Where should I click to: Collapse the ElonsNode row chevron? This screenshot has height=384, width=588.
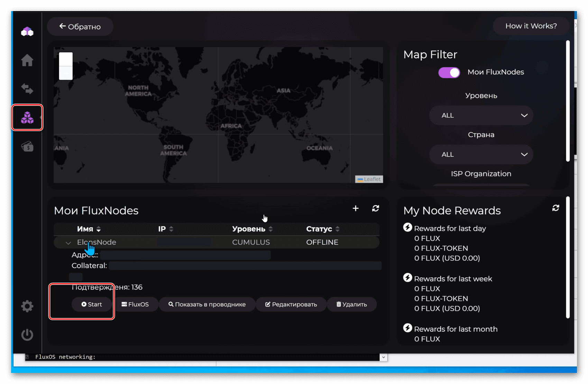point(68,243)
